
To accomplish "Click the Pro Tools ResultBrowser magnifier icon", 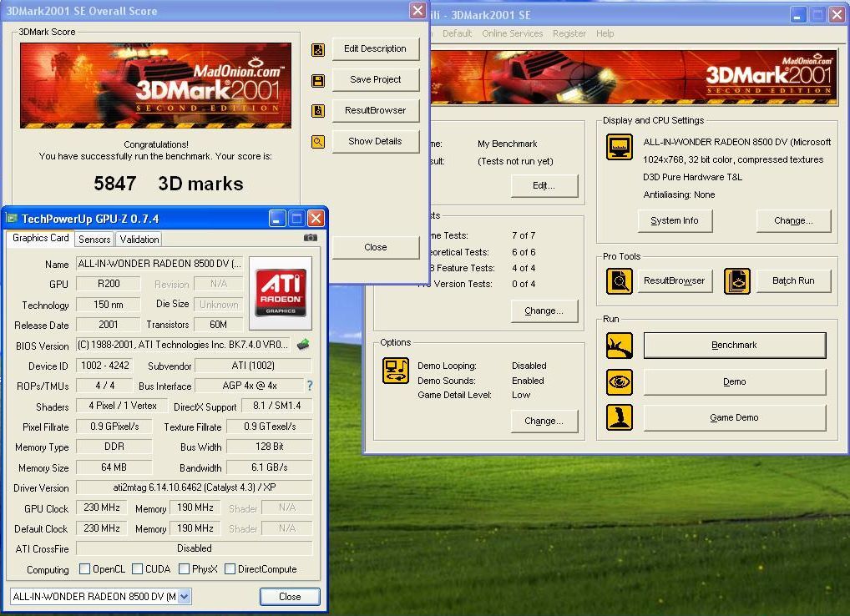I will pyautogui.click(x=619, y=280).
